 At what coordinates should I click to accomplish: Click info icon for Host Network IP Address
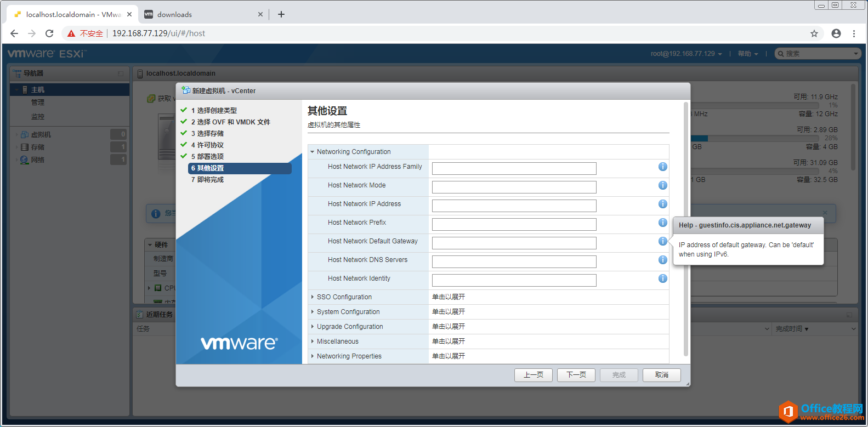[x=663, y=204]
